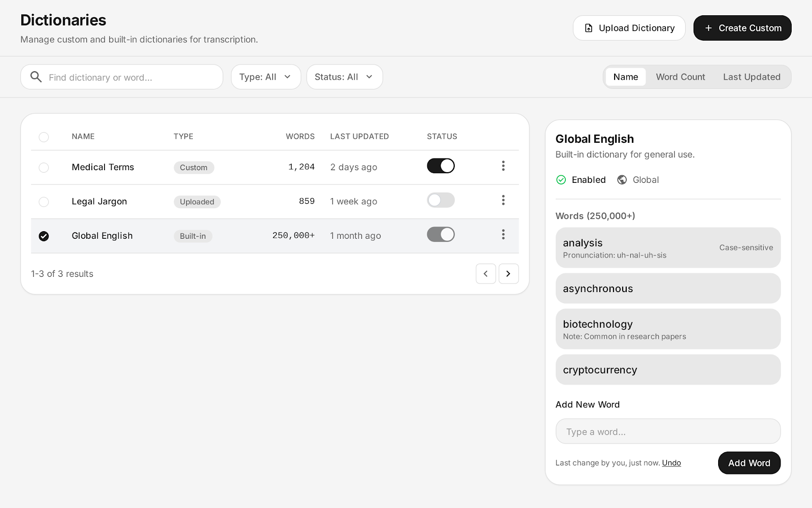
Task: Open the three-dot menu for Medical Terms
Action: (x=503, y=166)
